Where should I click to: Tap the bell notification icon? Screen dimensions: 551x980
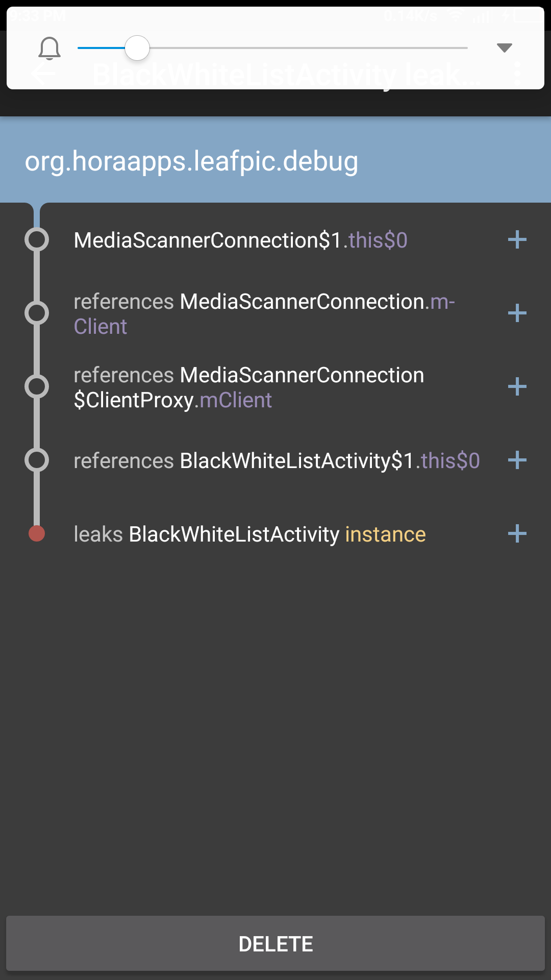pos(49,48)
